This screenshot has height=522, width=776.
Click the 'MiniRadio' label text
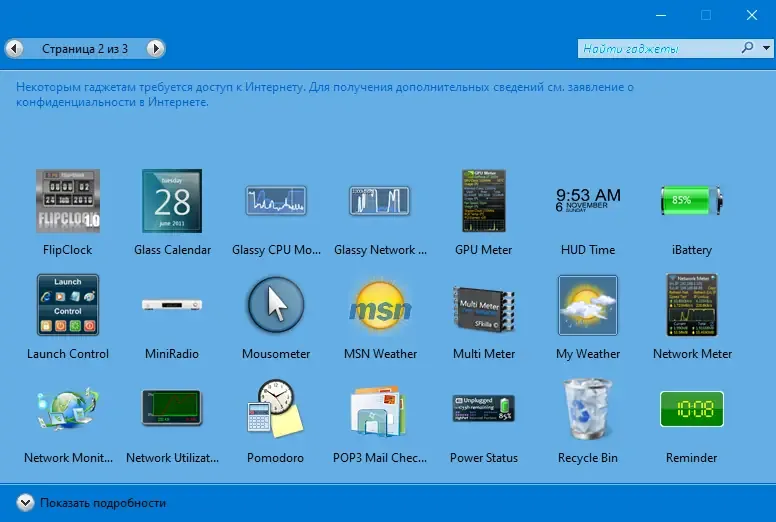coord(172,354)
